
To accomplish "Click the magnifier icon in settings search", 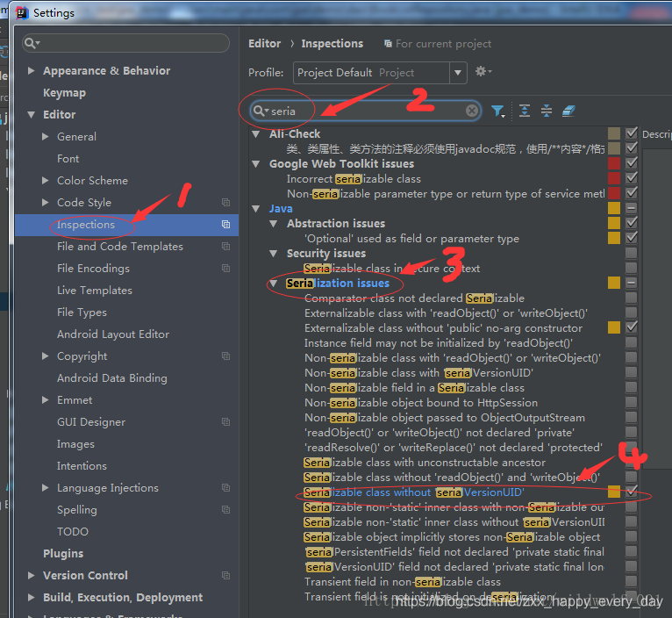I will [x=32, y=43].
